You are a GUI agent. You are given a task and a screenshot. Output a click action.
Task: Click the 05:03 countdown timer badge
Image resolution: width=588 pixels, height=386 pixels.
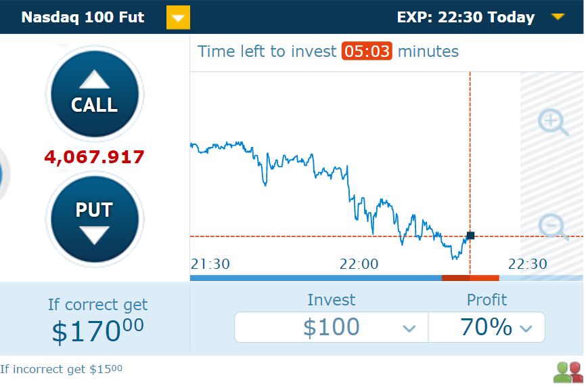pyautogui.click(x=367, y=51)
